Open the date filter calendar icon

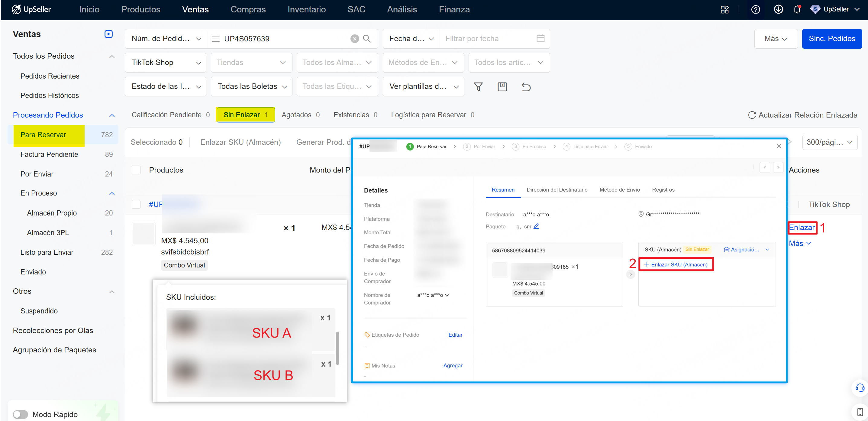[x=540, y=38]
